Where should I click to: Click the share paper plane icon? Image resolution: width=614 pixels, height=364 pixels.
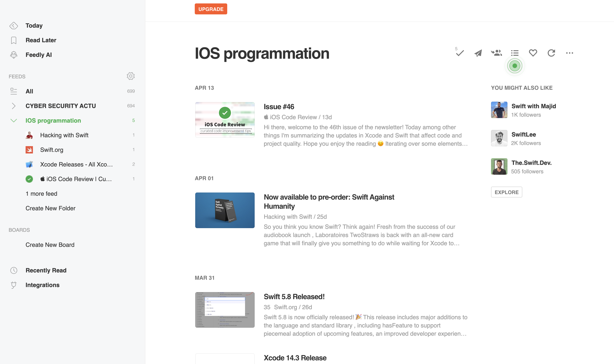478,53
